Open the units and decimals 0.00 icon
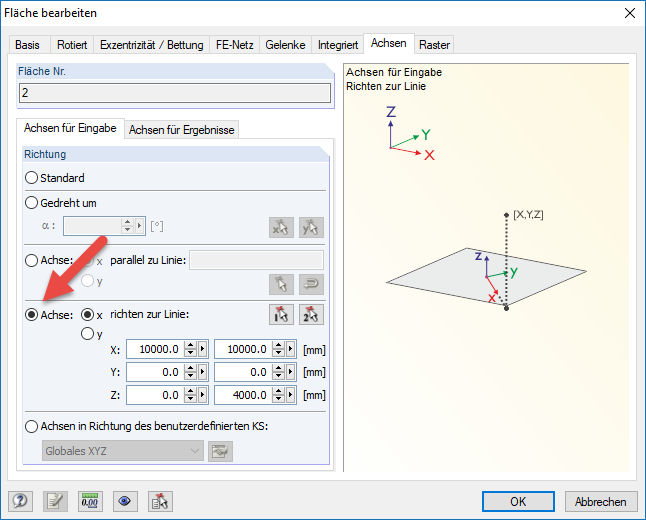This screenshot has height=520, width=646. pos(90,501)
